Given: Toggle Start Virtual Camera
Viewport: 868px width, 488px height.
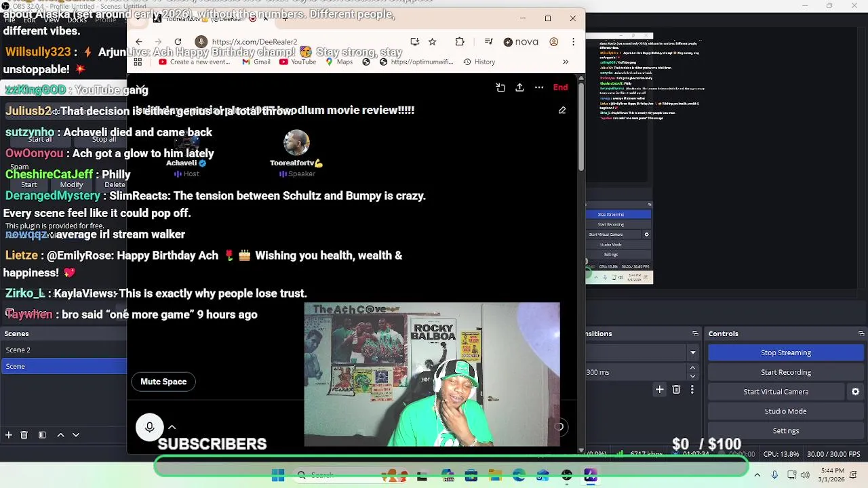Looking at the screenshot, I should 776,392.
